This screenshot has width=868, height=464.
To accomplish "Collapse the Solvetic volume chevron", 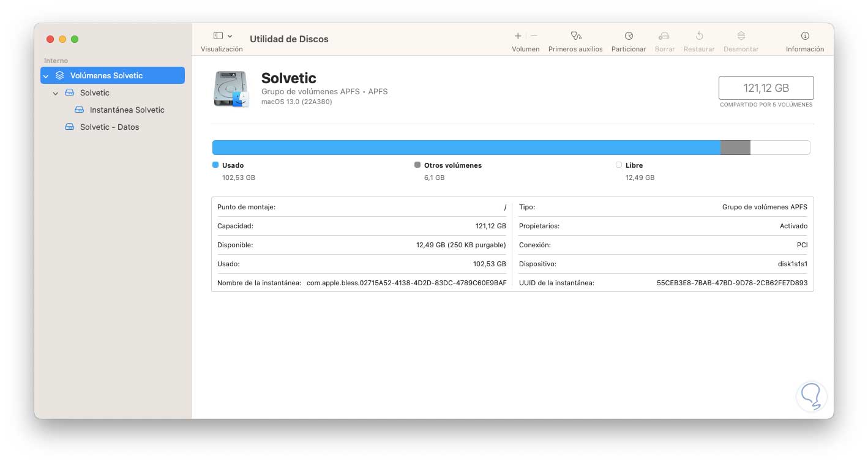I will [56, 93].
